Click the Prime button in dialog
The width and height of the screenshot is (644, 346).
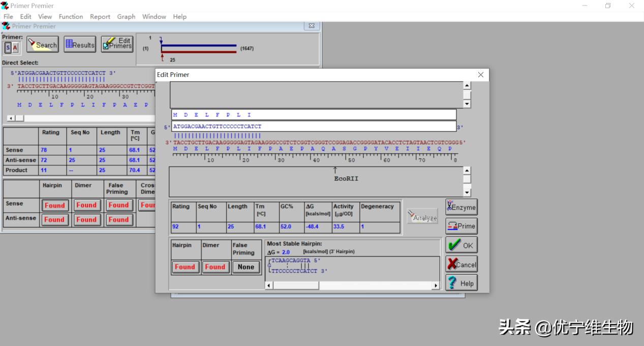(x=461, y=226)
